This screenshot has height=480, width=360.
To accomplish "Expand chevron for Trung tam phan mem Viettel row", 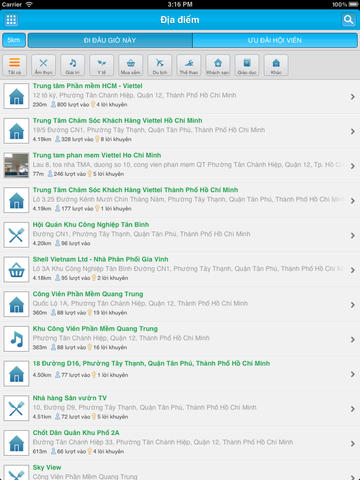I will pos(352,166).
